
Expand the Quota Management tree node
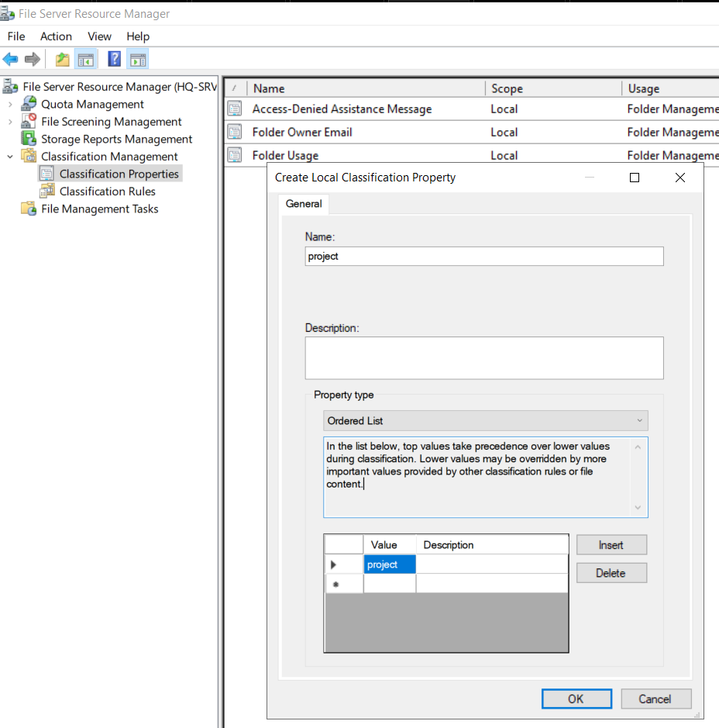(10, 105)
